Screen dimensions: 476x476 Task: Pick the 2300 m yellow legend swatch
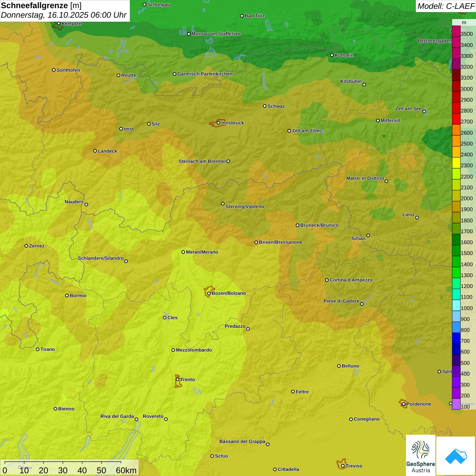click(x=456, y=163)
